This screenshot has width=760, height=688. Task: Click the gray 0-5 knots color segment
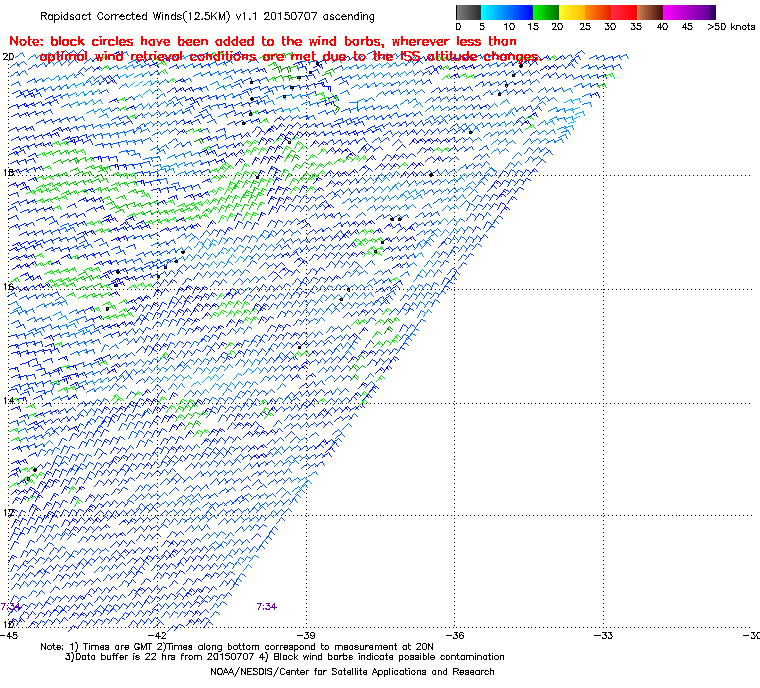point(468,12)
